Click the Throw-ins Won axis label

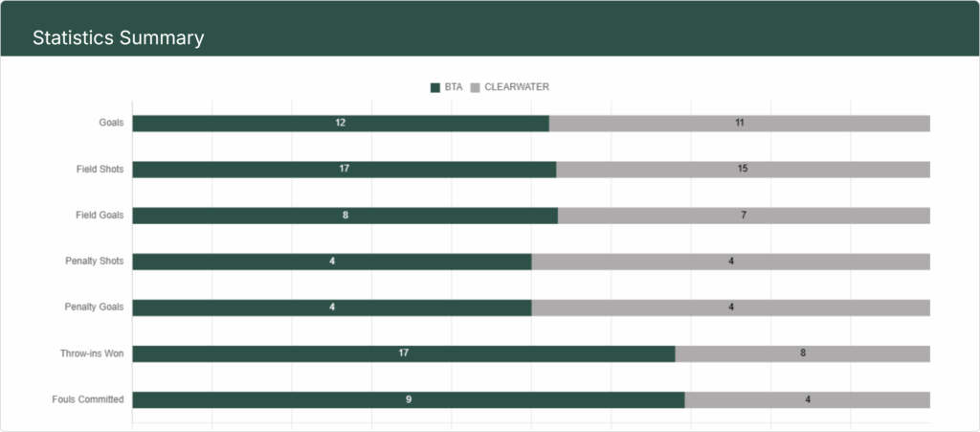click(x=92, y=353)
